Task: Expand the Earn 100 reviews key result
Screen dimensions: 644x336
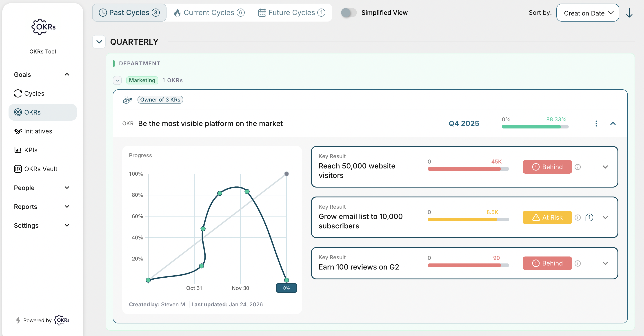Action: pyautogui.click(x=605, y=263)
